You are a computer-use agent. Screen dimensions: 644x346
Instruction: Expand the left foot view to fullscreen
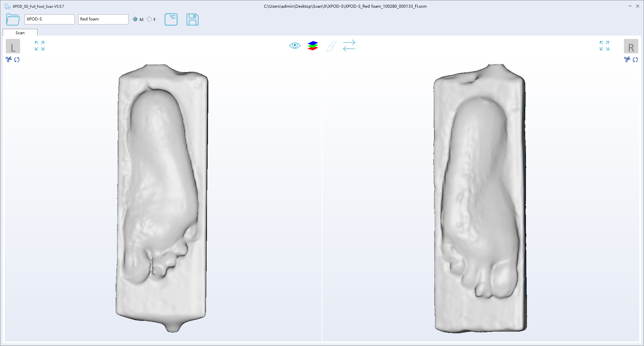tap(40, 46)
